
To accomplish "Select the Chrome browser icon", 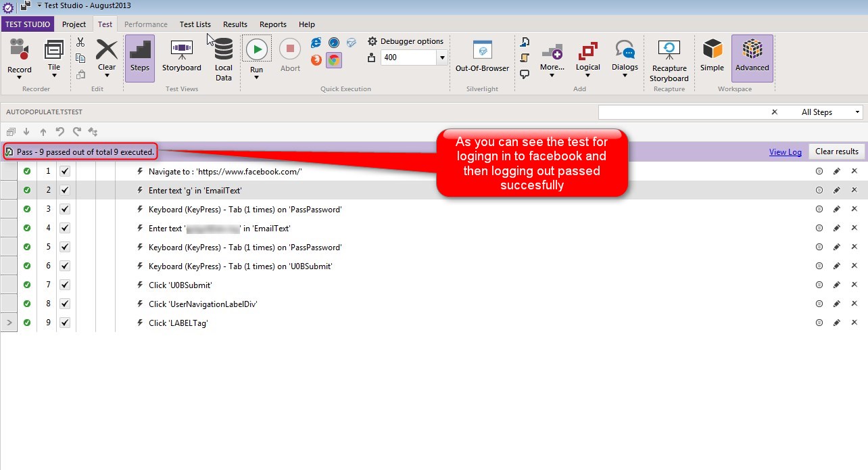I will [333, 60].
